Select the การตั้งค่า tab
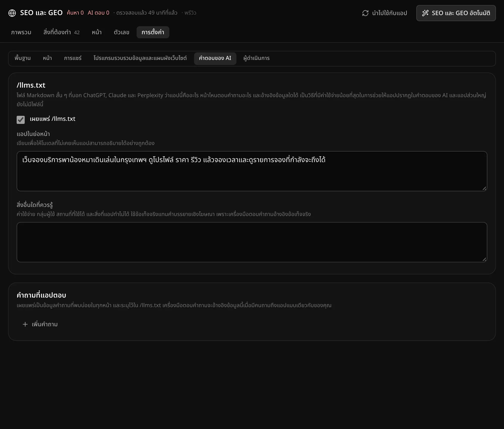The width and height of the screenshot is (504, 429). click(153, 32)
